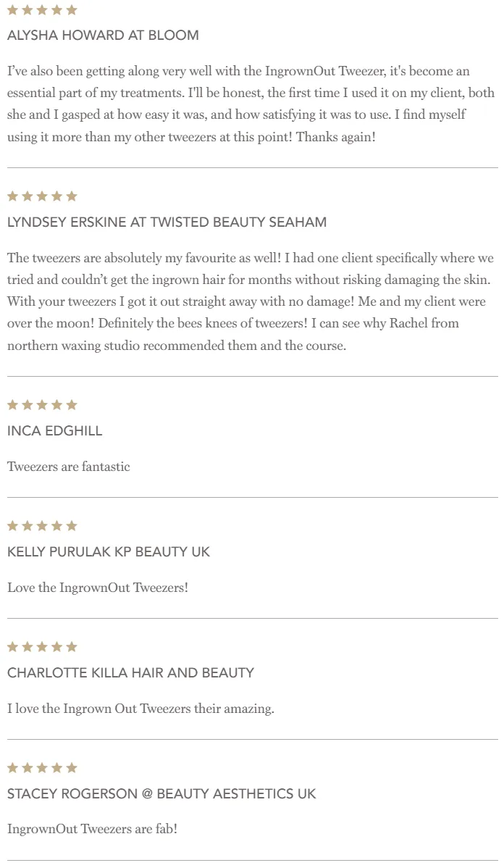Click star rating above Lyndsey Erskine review

(x=42, y=196)
